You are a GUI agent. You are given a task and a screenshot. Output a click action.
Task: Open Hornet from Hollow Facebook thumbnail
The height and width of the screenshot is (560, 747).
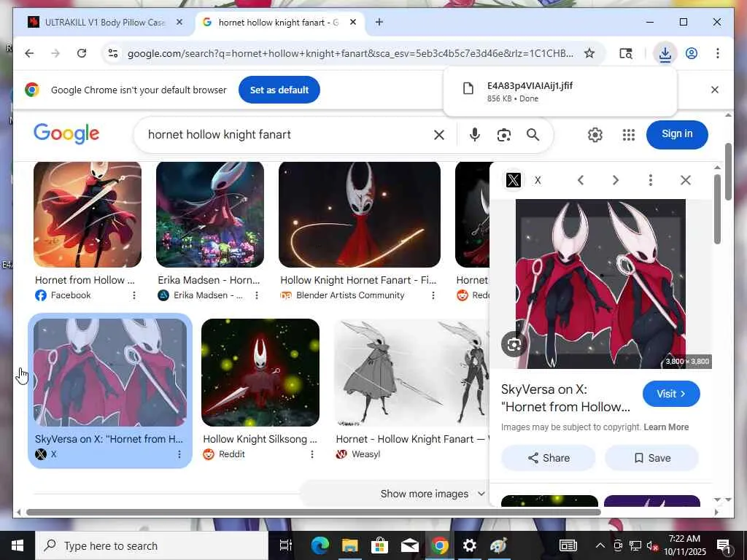88,215
